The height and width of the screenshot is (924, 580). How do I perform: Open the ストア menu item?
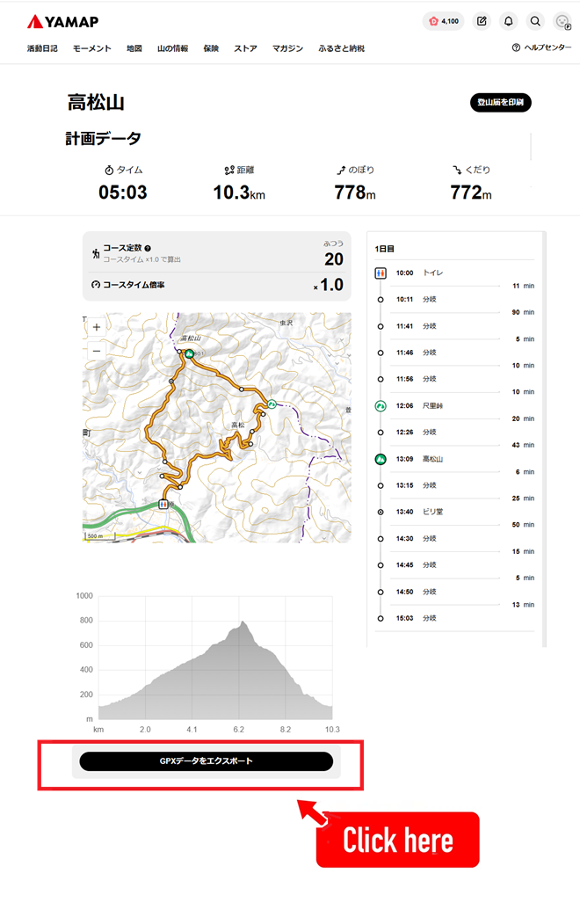(245, 48)
